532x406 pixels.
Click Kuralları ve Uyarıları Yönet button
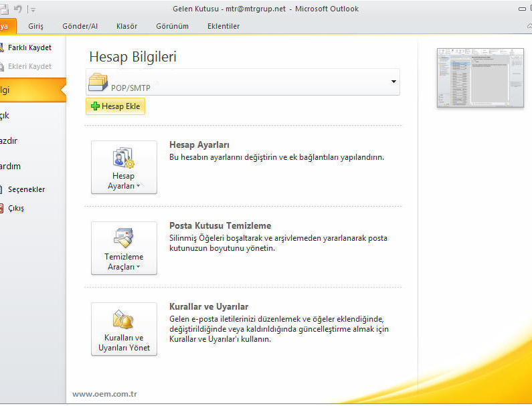point(124,329)
